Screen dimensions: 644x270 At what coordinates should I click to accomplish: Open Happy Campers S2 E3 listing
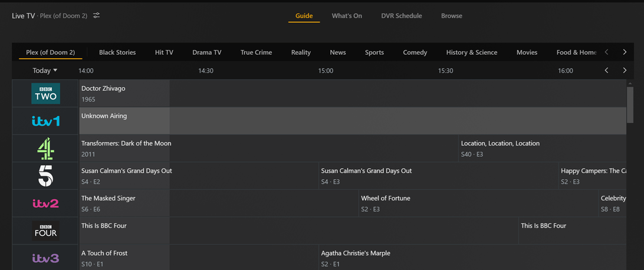(593, 176)
